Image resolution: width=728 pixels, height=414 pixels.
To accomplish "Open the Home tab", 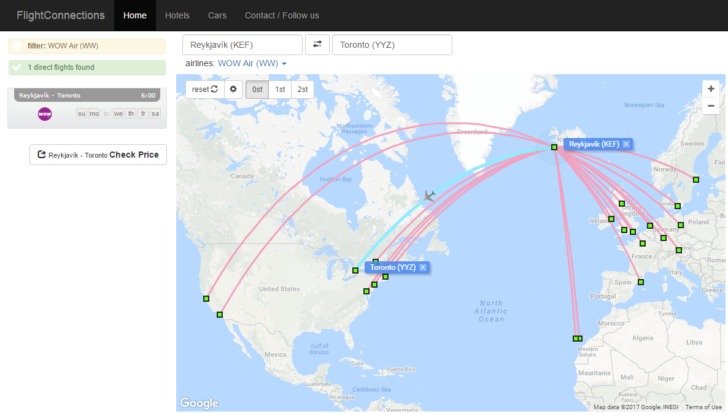I will 135,15.
